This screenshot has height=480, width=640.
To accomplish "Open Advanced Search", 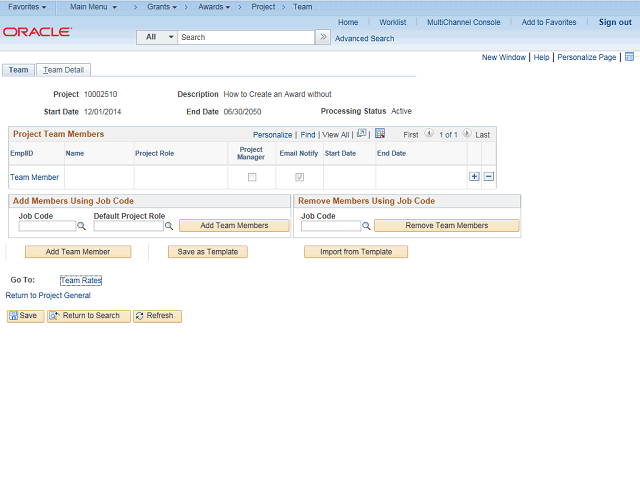I will pos(364,38).
